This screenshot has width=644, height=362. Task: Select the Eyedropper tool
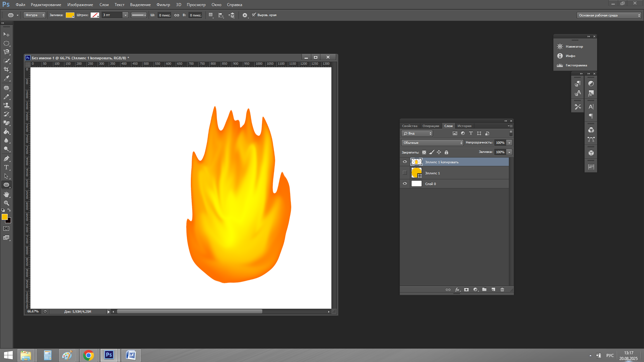(6, 78)
